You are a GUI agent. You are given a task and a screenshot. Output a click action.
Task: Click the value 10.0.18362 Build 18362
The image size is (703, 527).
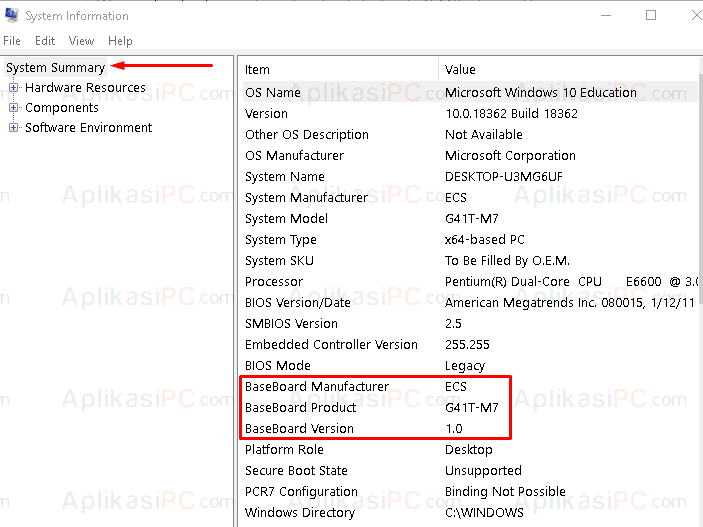click(512, 113)
